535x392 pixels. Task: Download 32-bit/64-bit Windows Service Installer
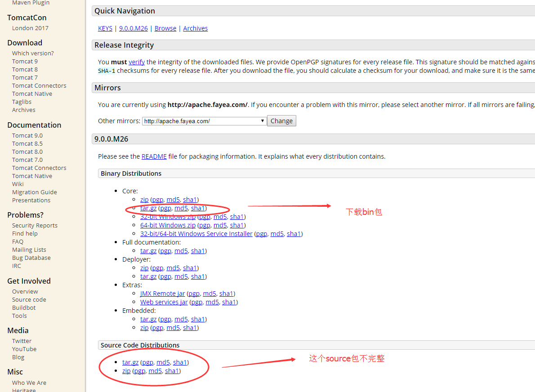[196, 234]
